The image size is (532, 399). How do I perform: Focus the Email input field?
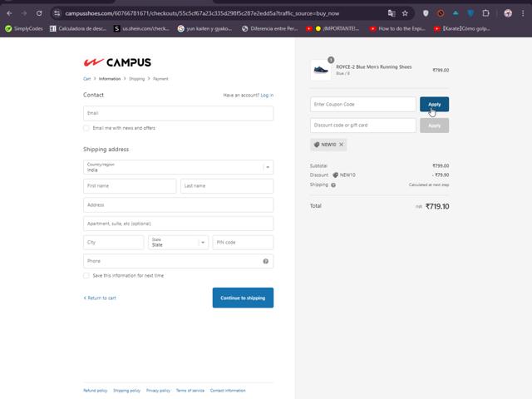pyautogui.click(x=178, y=113)
